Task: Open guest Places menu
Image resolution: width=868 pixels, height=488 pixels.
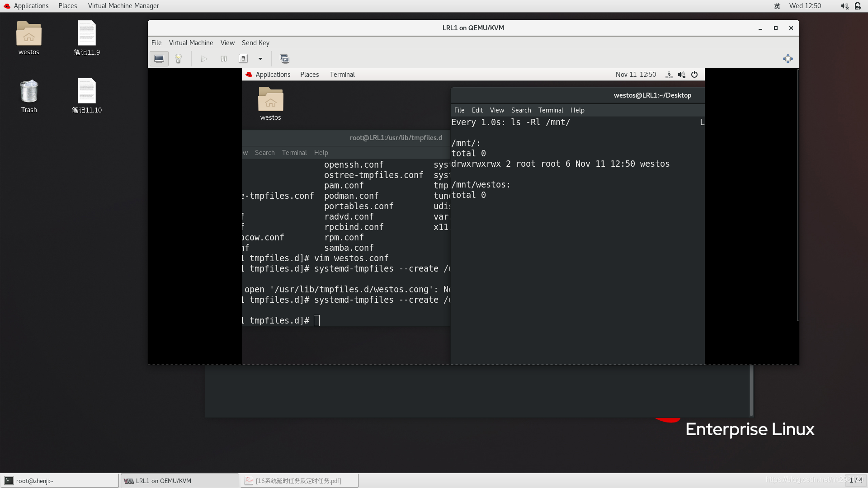Action: (309, 75)
